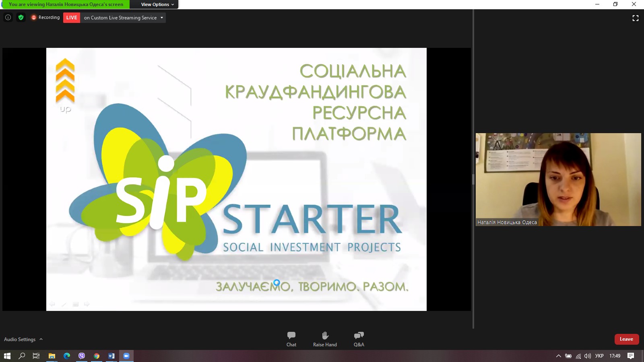Image resolution: width=644 pixels, height=362 pixels.
Task: Raise your hand in the webinar
Action: click(325, 339)
